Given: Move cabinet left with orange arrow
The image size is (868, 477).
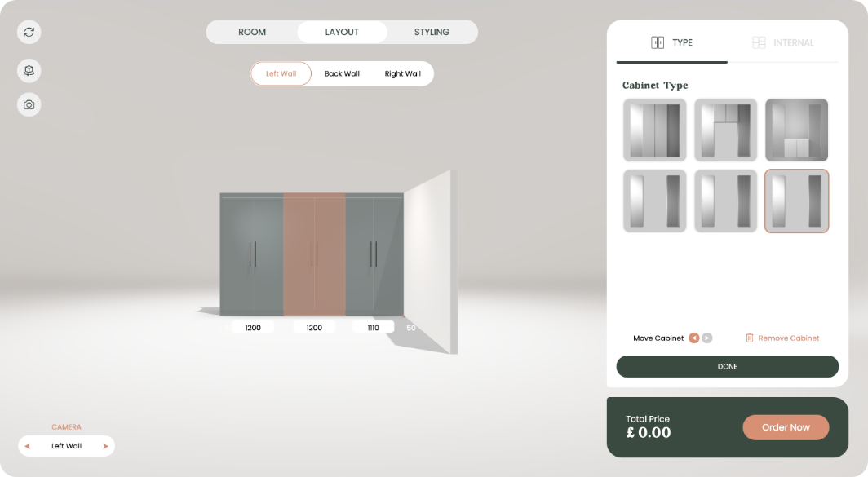Looking at the screenshot, I should (693, 338).
